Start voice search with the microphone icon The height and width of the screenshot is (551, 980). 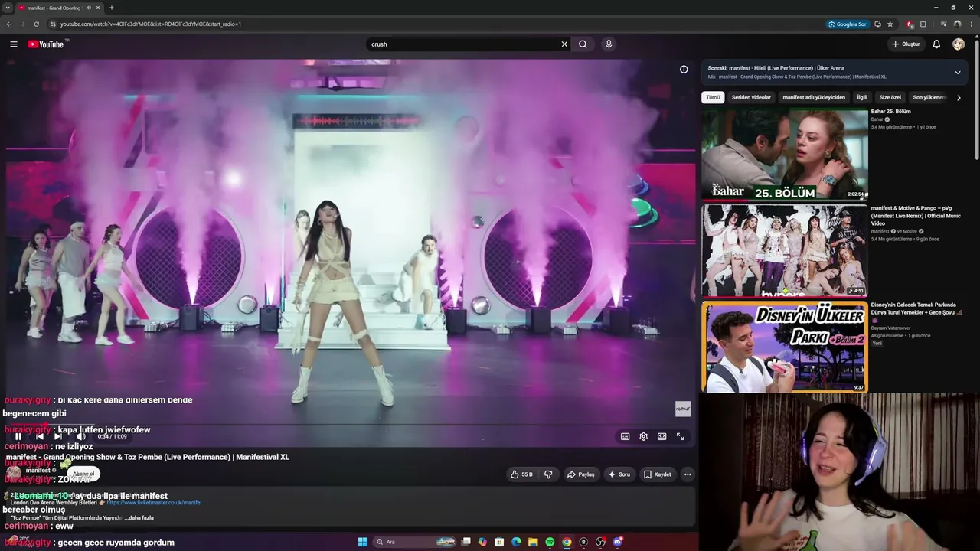click(609, 44)
